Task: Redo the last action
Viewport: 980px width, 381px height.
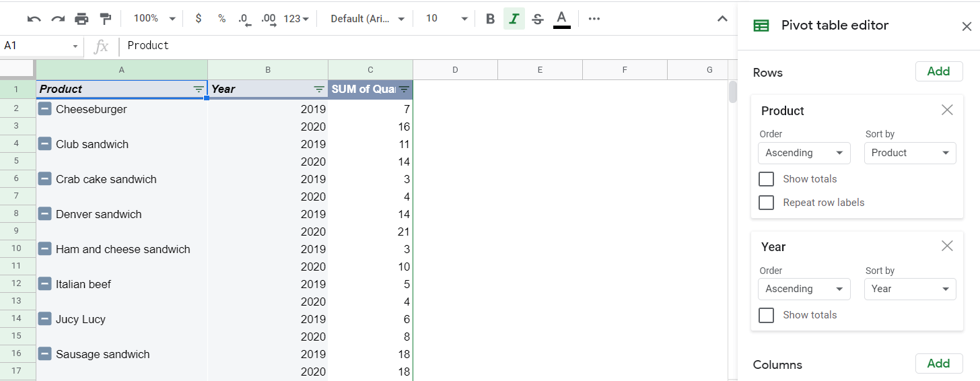Action: 58,19
